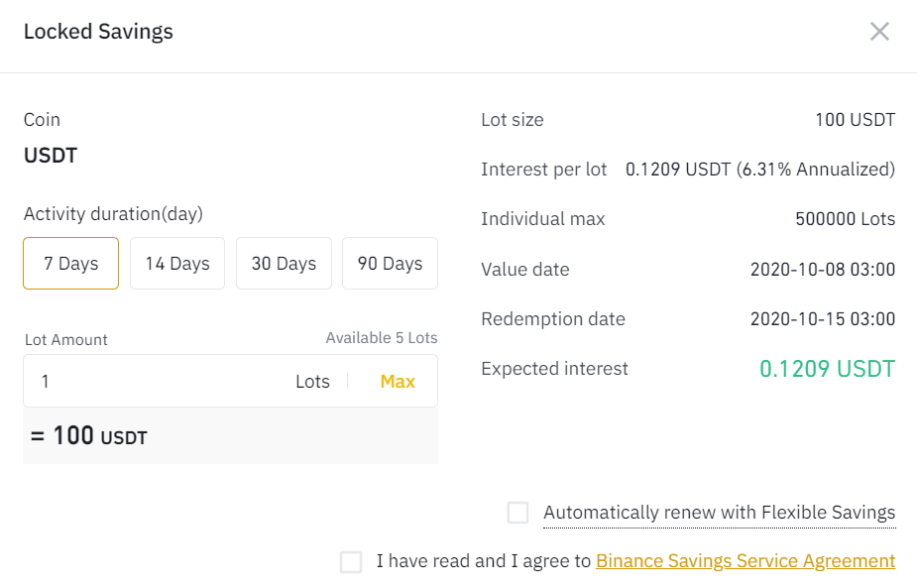917x588 pixels.
Task: Choose the 14 Days activity duration
Action: coord(177,264)
